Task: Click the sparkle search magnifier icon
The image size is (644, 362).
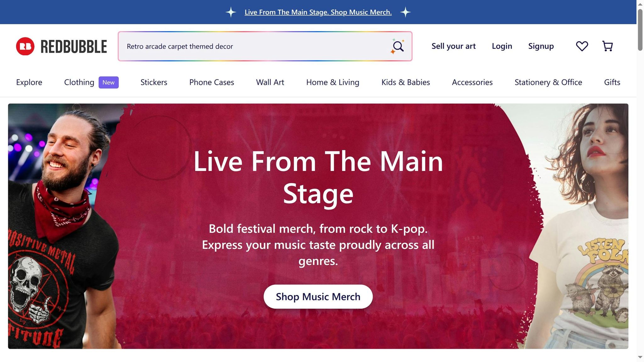Action: point(398,47)
